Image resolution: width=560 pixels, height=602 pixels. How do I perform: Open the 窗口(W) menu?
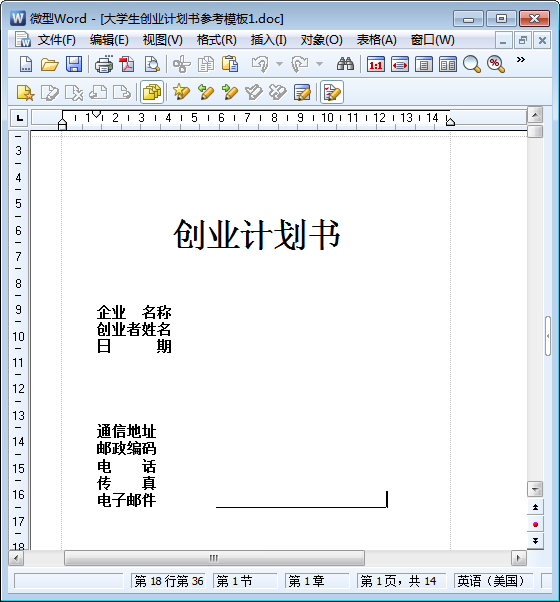[432, 40]
